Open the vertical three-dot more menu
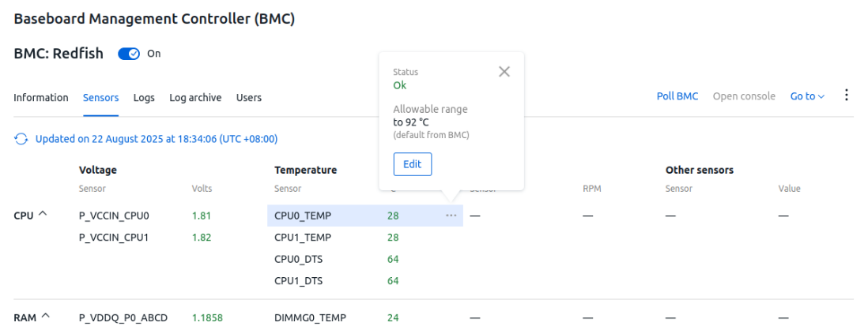 click(x=846, y=96)
